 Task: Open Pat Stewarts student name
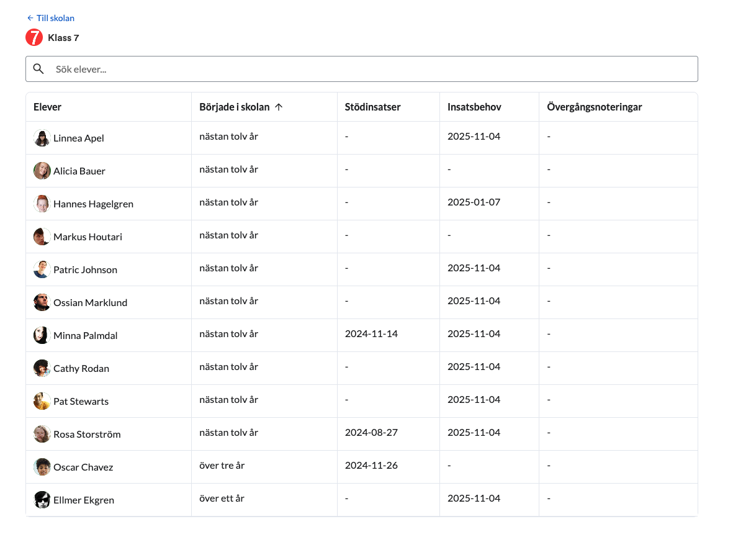coord(81,402)
